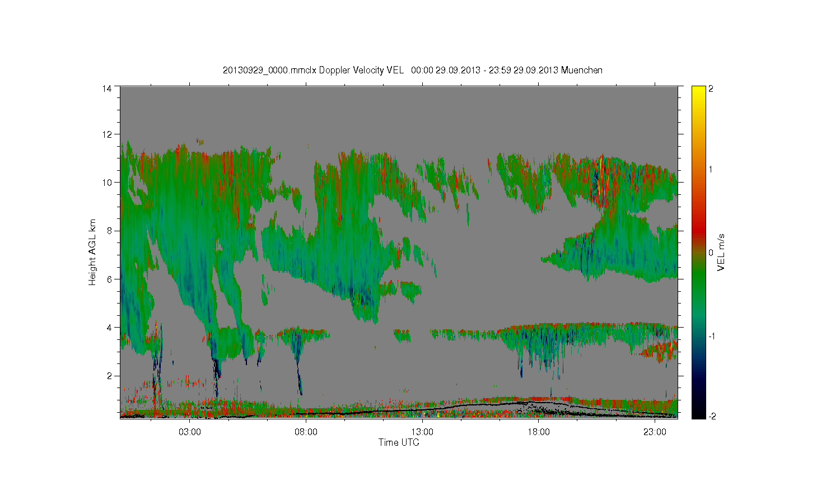The width and height of the screenshot is (840, 504).
Task: Click the Time UTC axis title
Action: pos(399,442)
